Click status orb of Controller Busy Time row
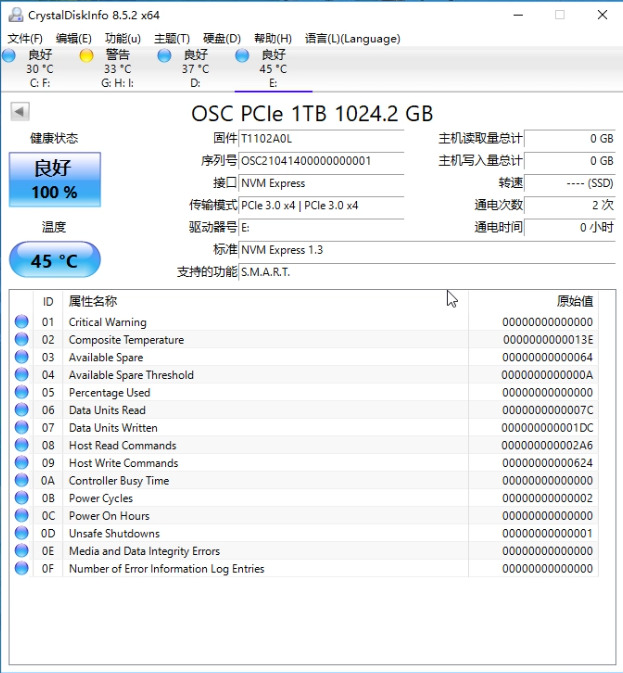Viewport: 623px width, 673px height. click(21, 480)
